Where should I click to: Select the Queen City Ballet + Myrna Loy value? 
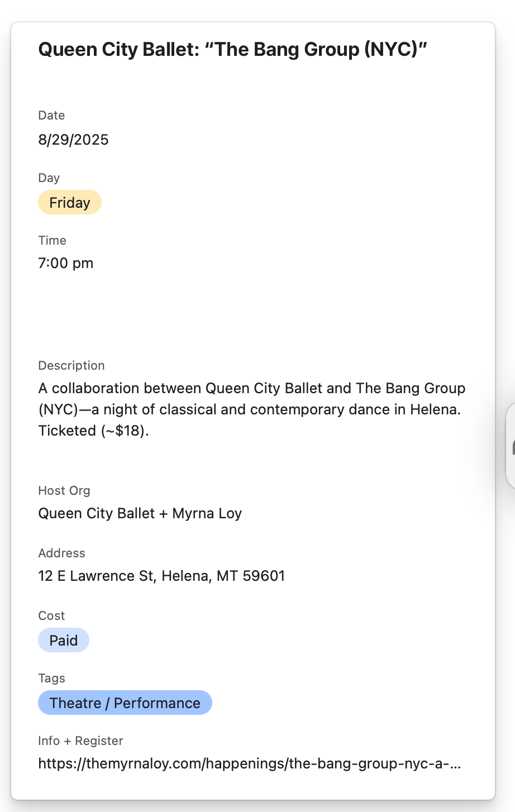[x=140, y=514]
